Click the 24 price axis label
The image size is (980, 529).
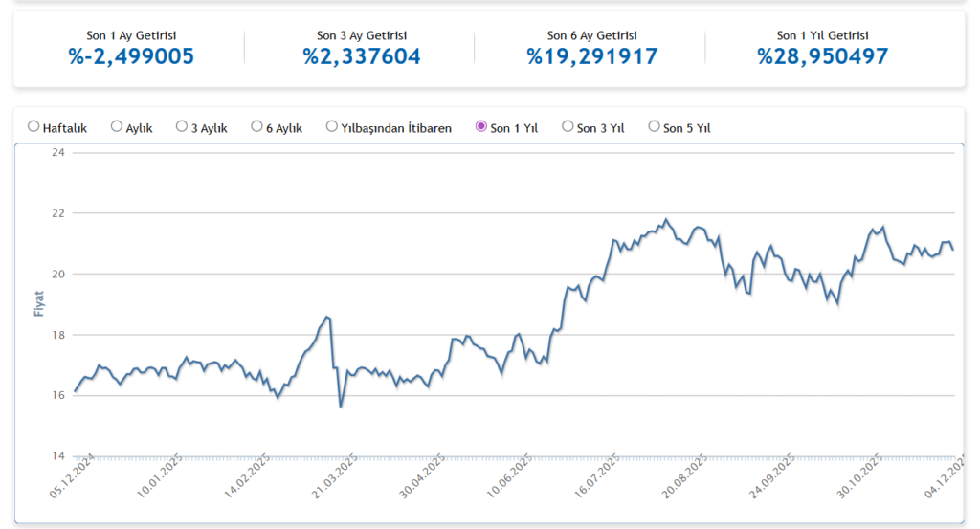pos(57,152)
